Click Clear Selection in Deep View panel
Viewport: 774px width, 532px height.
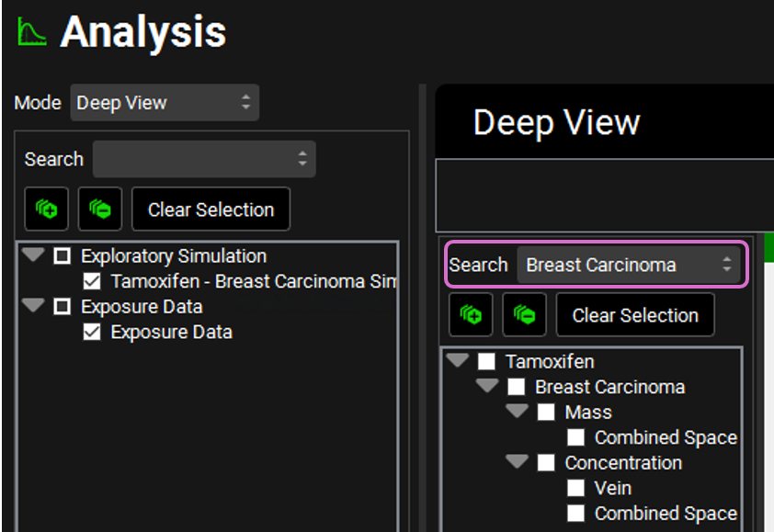[635, 315]
